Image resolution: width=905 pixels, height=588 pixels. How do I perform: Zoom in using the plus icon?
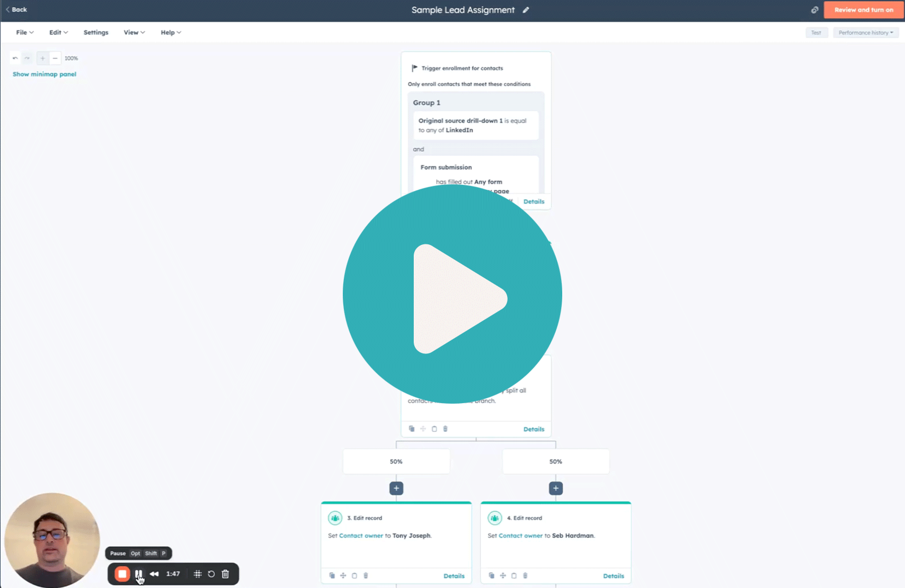coord(43,58)
